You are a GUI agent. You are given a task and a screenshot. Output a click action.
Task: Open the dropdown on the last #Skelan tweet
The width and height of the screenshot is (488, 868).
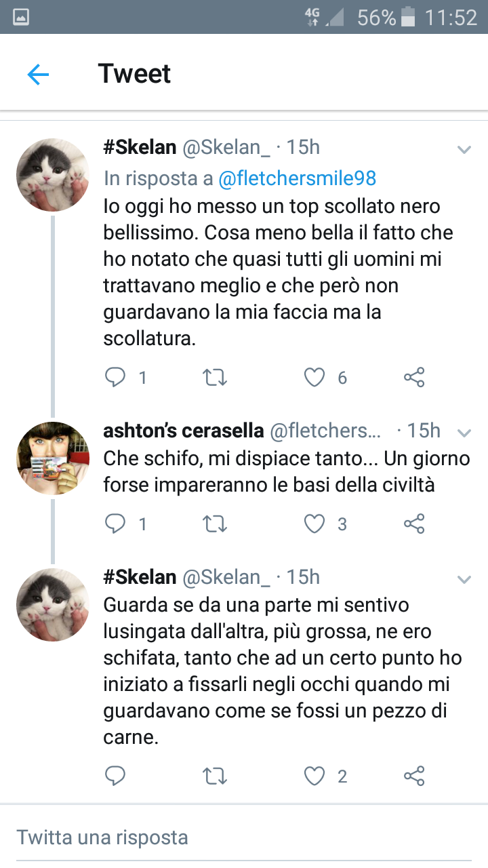coord(464,578)
